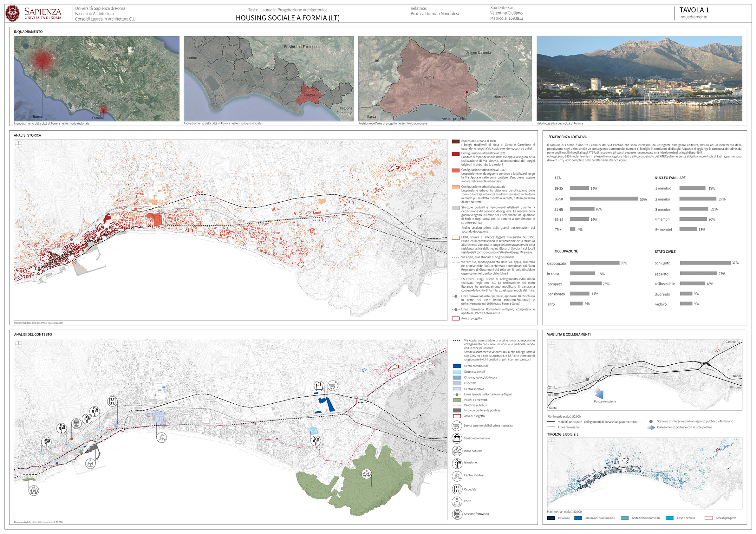Click the Ospedale H legend icon
Screen dimensions: 756x534
point(457,489)
